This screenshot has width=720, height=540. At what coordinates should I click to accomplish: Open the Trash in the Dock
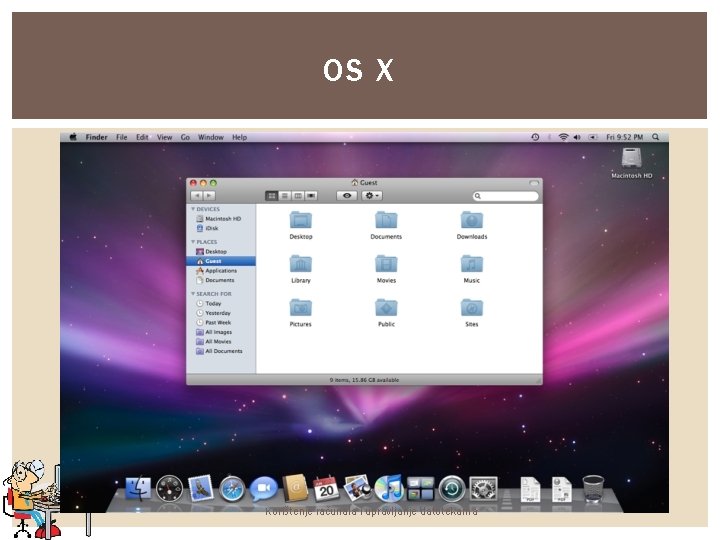coord(593,489)
